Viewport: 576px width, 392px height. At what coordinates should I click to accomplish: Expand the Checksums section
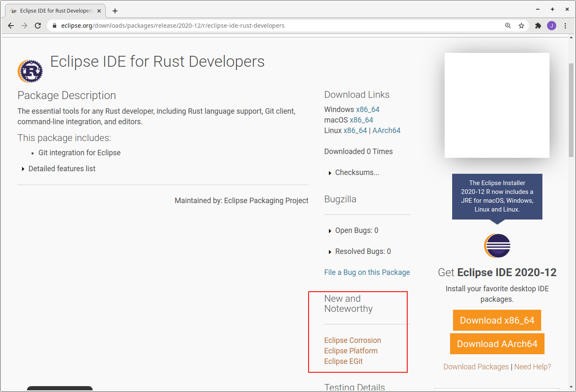[357, 172]
